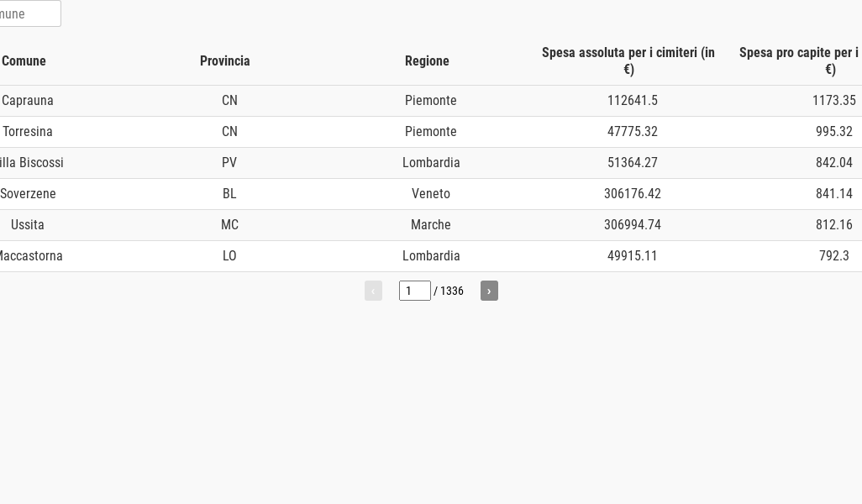Screen dimensions: 862x504
Task: Sort by Spesa pro capite column header
Action: (x=801, y=61)
